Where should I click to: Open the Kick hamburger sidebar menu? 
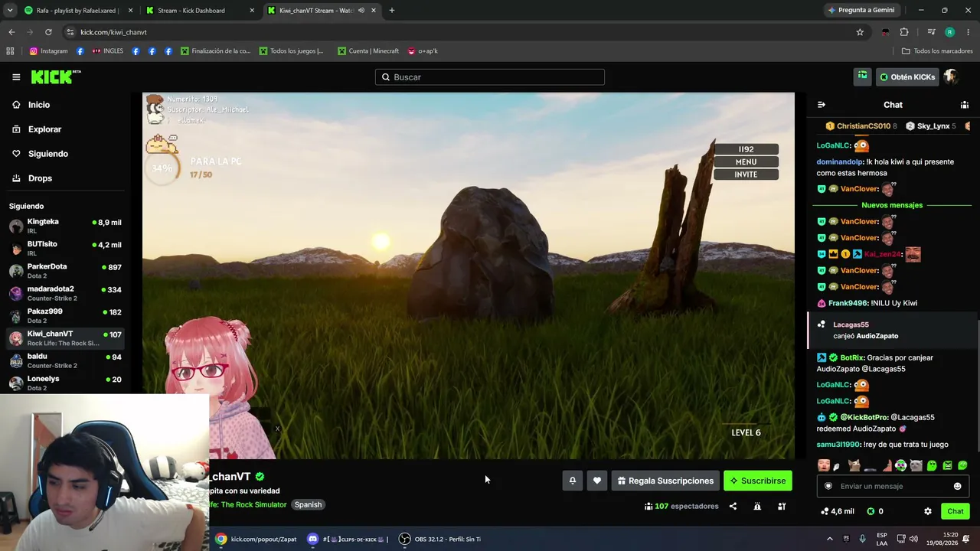pyautogui.click(x=16, y=77)
